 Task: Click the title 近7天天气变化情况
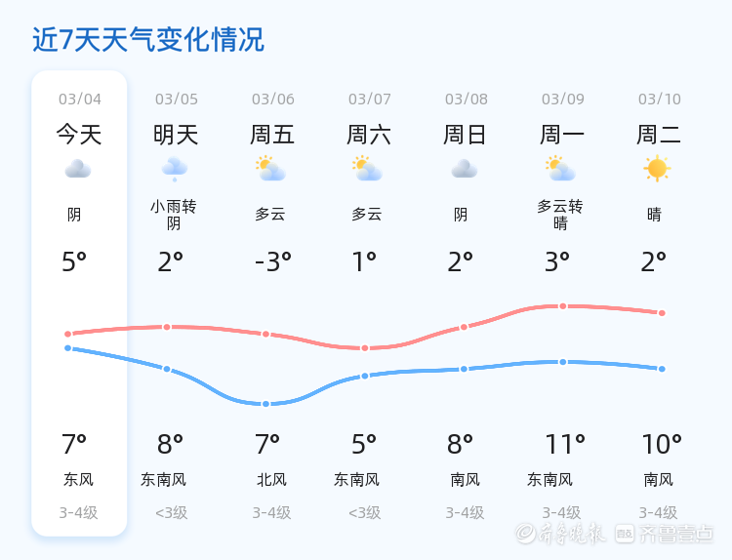148,40
